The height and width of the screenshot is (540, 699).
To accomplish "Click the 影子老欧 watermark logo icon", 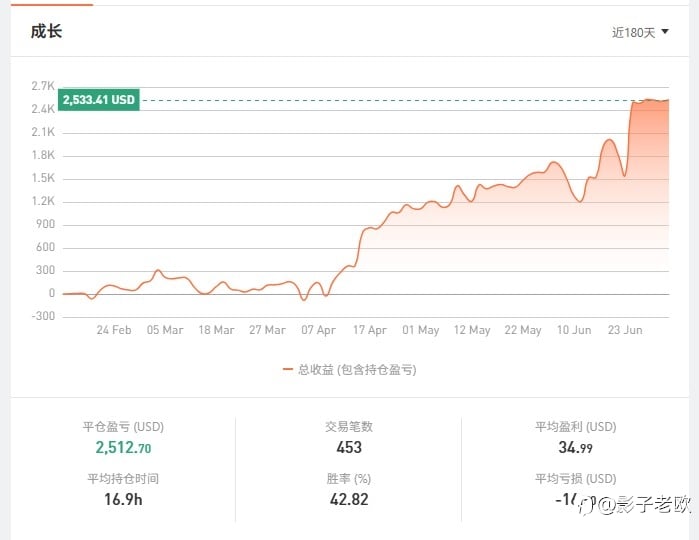I will (x=586, y=506).
